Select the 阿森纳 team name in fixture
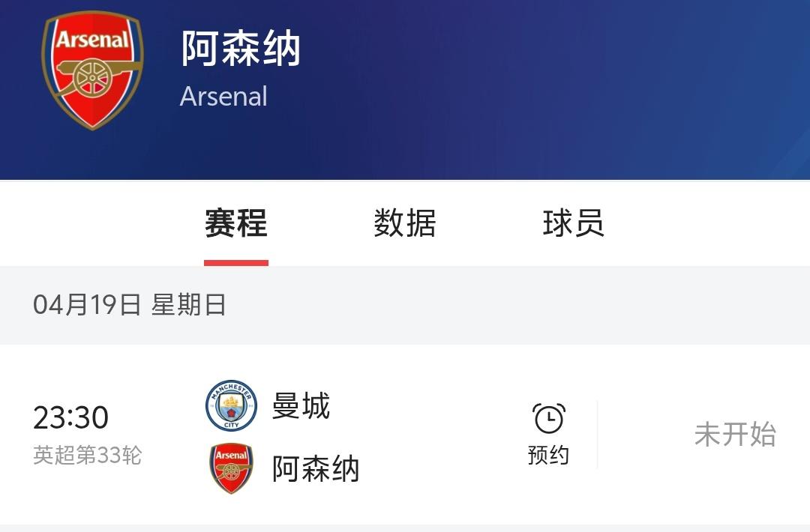The image size is (810, 532). point(316,469)
